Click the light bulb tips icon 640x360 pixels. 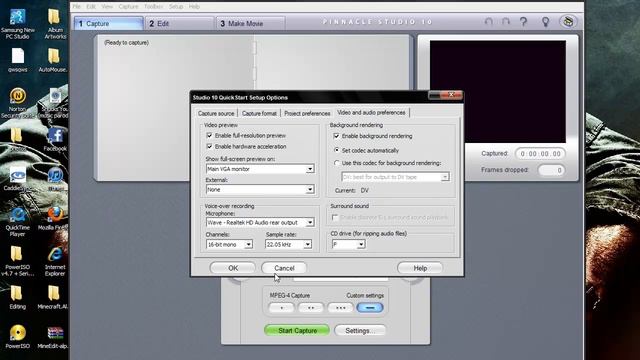click(545, 22)
